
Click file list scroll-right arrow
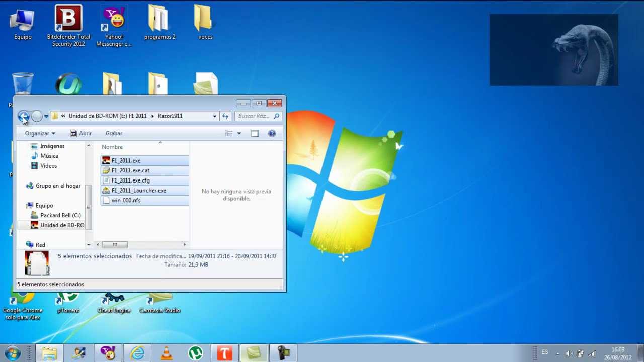pyautogui.click(x=185, y=245)
